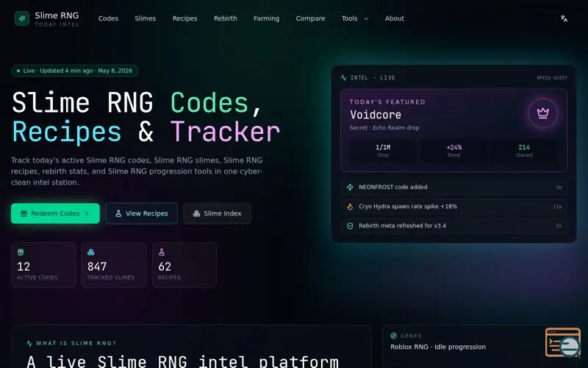This screenshot has width=588, height=368.
Task: Click the Slime RNG brand title
Action: 57,15
